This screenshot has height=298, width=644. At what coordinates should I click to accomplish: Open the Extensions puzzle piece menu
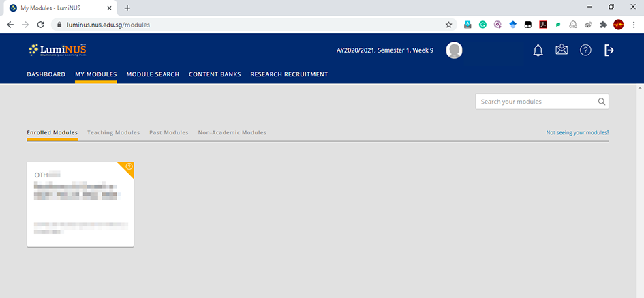[603, 25]
